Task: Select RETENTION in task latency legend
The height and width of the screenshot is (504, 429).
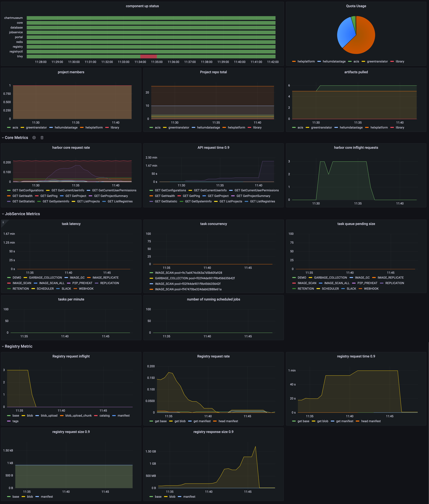Action: click(x=21, y=289)
